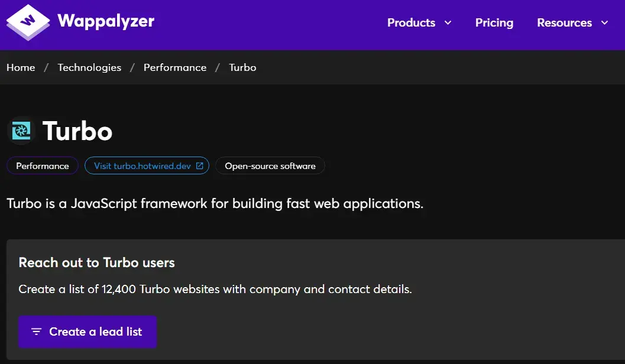This screenshot has width=625, height=364.
Task: Create a lead list button
Action: [x=88, y=331]
